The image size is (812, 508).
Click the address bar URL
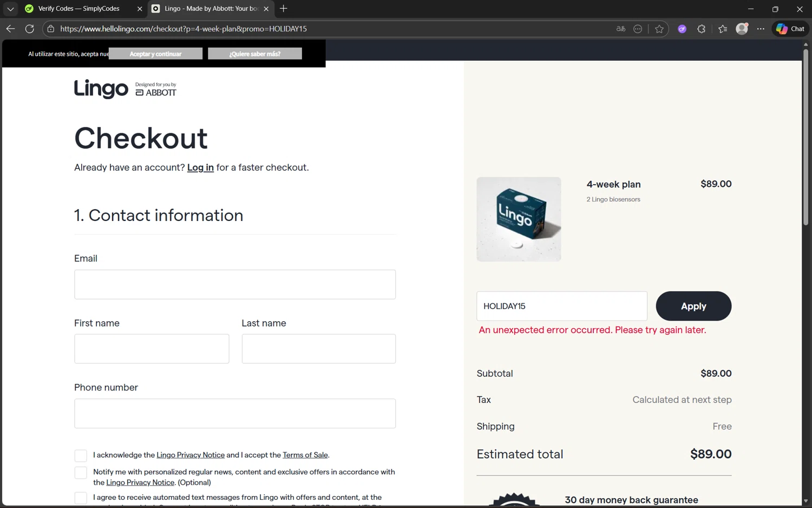click(x=184, y=29)
